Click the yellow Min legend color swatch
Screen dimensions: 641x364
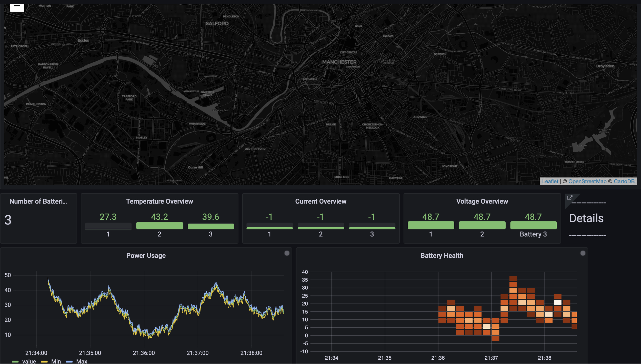44,361
